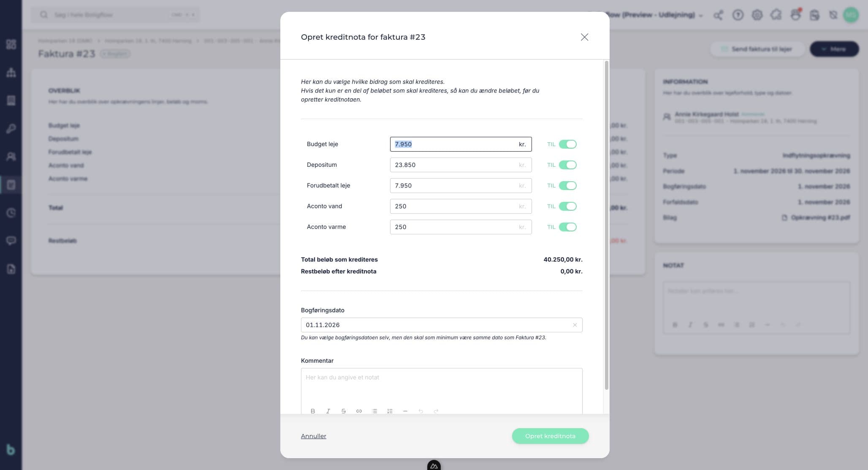Insert bullet list in Kommentar editor

pos(374,411)
